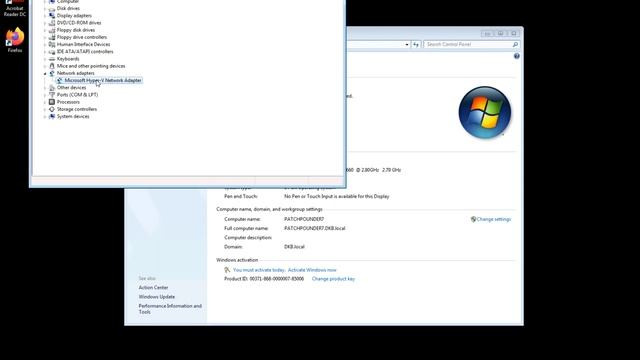
Task: Click the magnifier icon in Search Control Panel
Action: (x=515, y=44)
